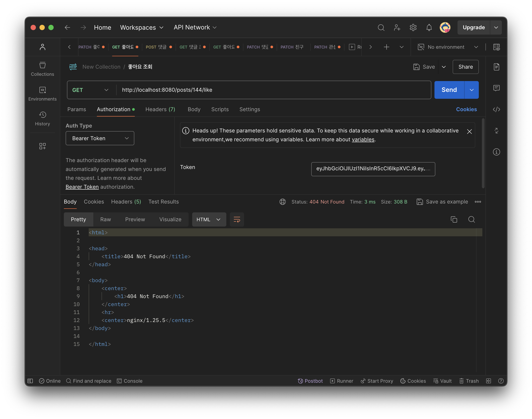
Task: Switch to the Headers (7) request tab
Action: 160,109
